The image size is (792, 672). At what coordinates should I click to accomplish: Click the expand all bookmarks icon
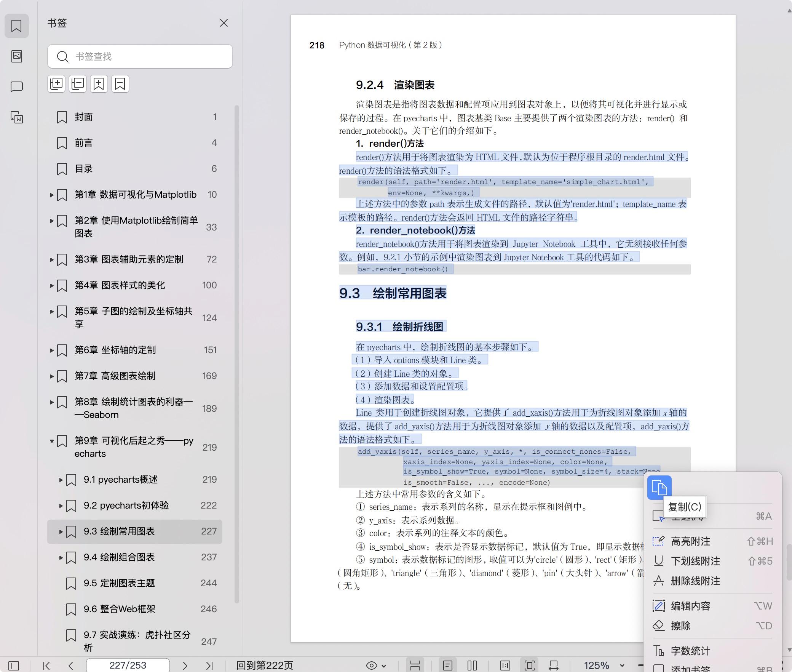point(56,84)
